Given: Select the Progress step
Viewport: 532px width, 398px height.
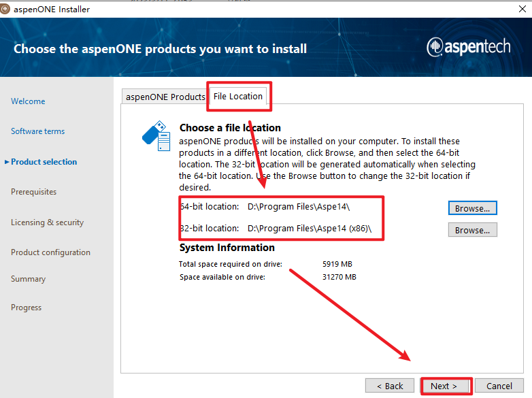Looking at the screenshot, I should (x=26, y=308).
